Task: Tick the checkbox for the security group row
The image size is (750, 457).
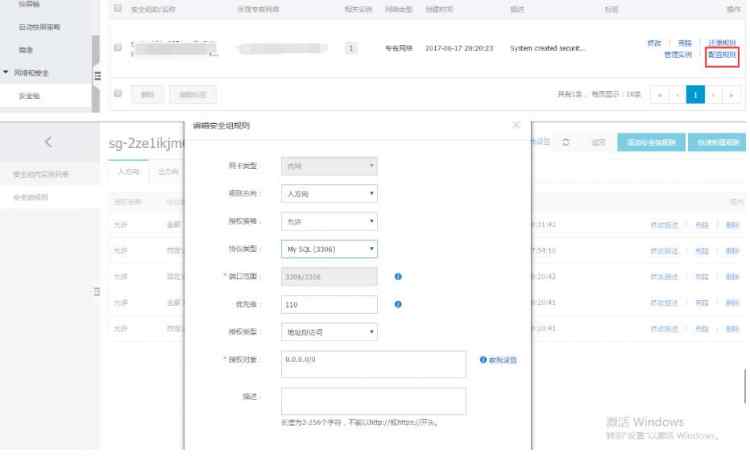Action: pyautogui.click(x=118, y=47)
